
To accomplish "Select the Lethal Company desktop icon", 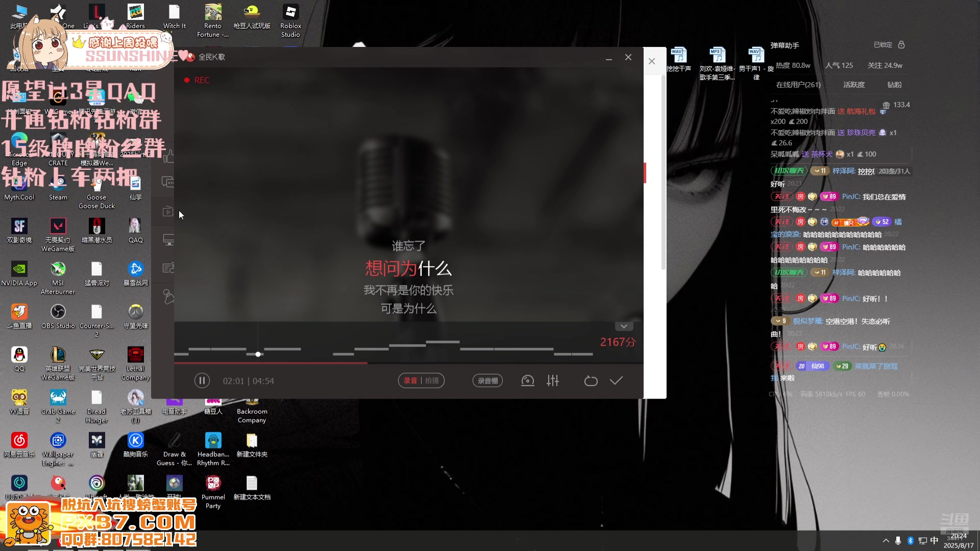I will coord(135,364).
